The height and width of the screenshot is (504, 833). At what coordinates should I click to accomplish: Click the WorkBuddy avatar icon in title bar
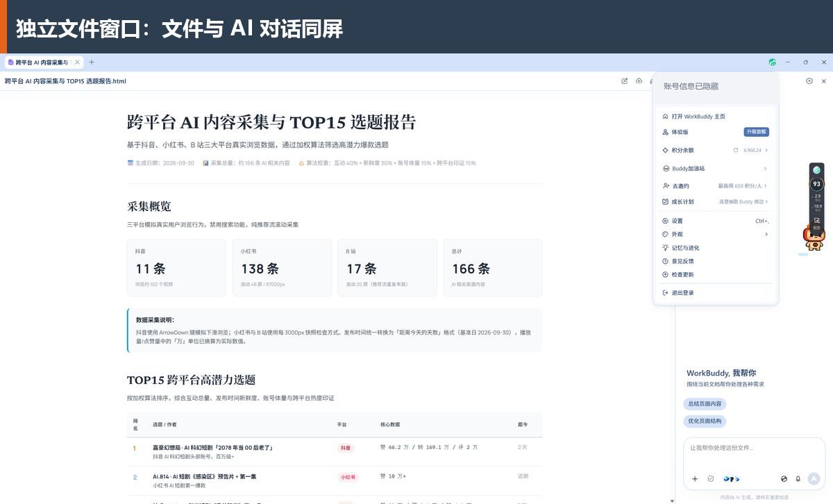point(773,62)
